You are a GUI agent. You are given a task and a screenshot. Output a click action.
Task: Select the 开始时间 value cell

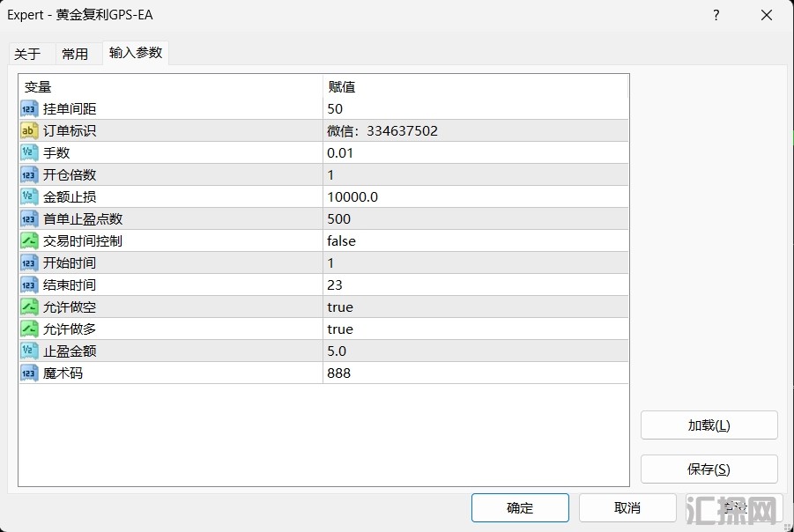pyautogui.click(x=476, y=262)
